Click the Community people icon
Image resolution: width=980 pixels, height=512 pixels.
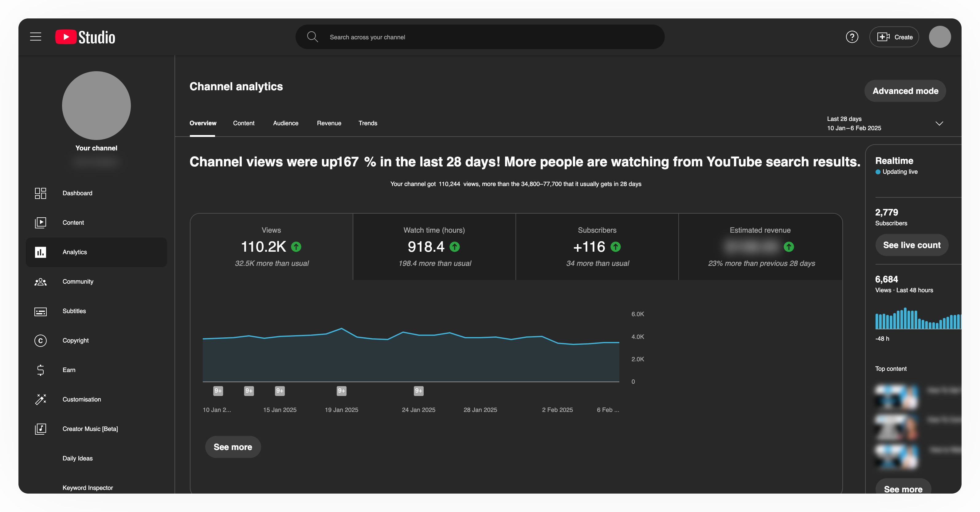click(40, 282)
